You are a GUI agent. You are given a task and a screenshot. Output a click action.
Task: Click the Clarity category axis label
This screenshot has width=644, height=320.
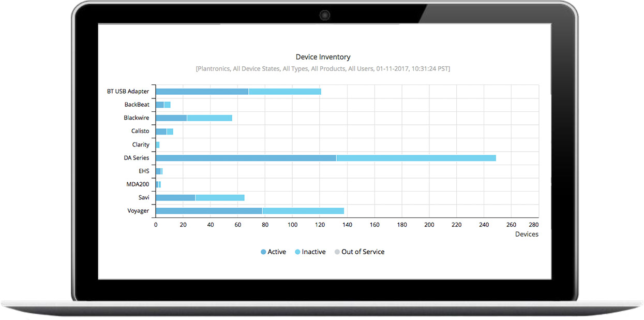click(140, 144)
